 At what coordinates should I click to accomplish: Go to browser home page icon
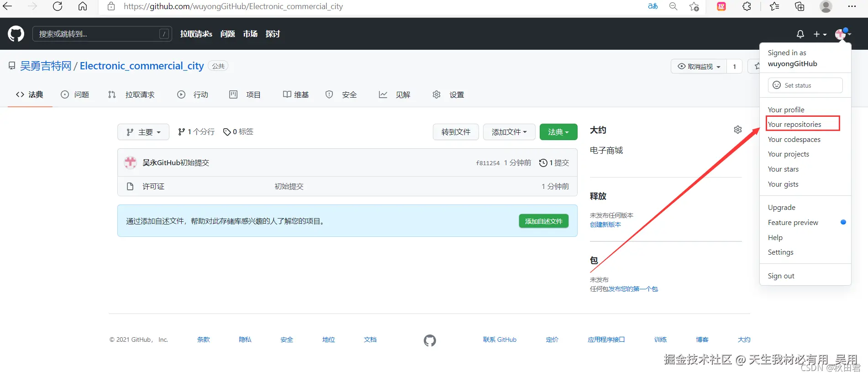click(x=83, y=6)
